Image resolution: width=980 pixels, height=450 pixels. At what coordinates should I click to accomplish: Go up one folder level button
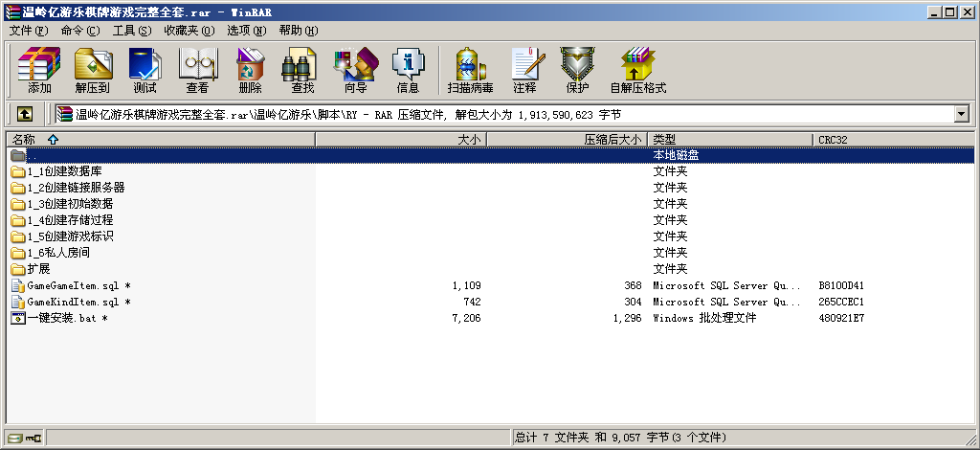pyautogui.click(x=24, y=115)
